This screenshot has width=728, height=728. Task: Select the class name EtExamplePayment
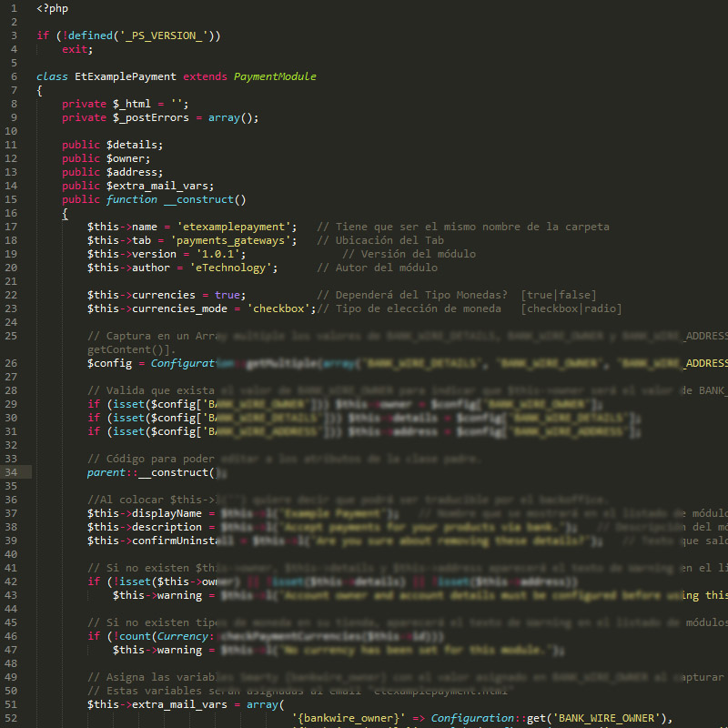coord(126,76)
